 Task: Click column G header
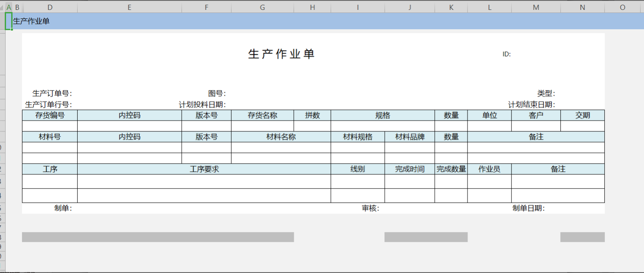click(x=262, y=7)
